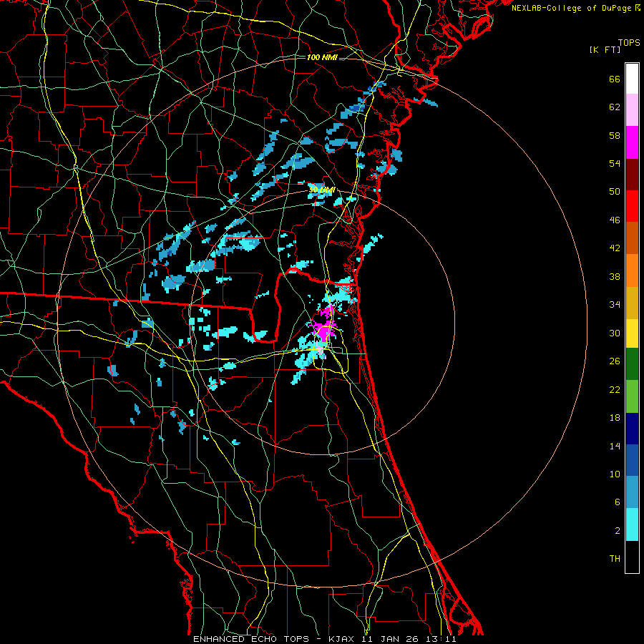
Task: Click the dark green legend swatch
Action: click(x=632, y=364)
